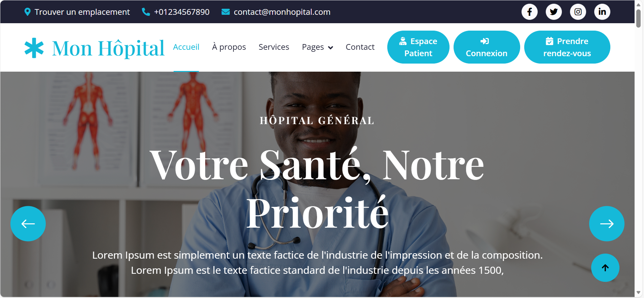The height and width of the screenshot is (298, 644).
Task: Click the Connexion button
Action: point(487,47)
